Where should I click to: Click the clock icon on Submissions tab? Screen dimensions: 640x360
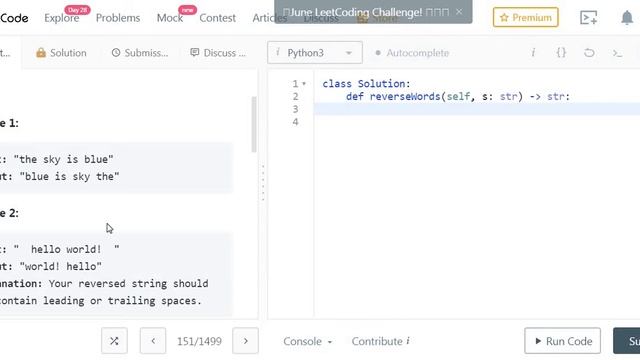pos(116,52)
